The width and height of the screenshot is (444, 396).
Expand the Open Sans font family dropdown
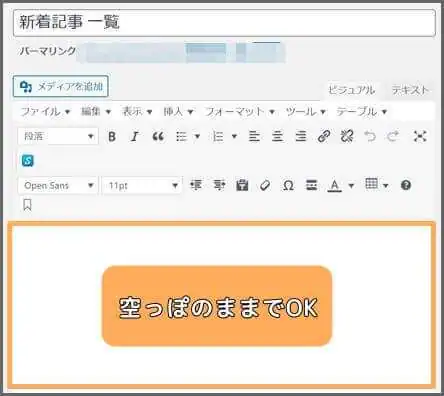[x=58, y=185]
